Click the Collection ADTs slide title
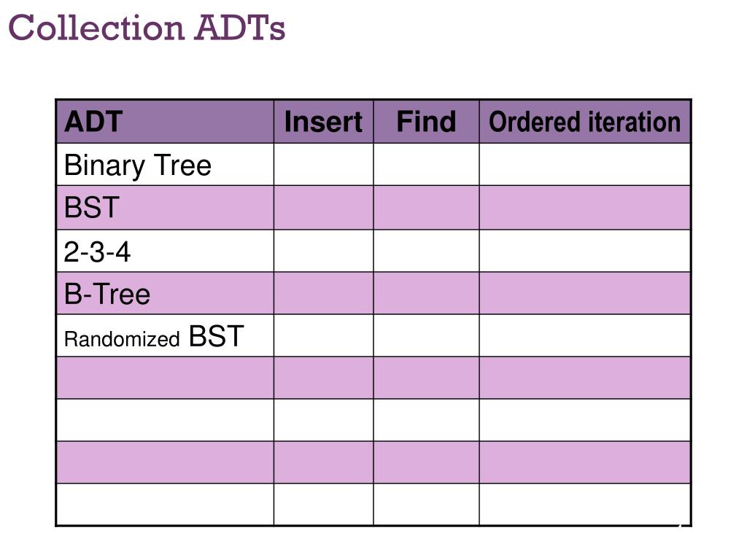 (x=147, y=28)
